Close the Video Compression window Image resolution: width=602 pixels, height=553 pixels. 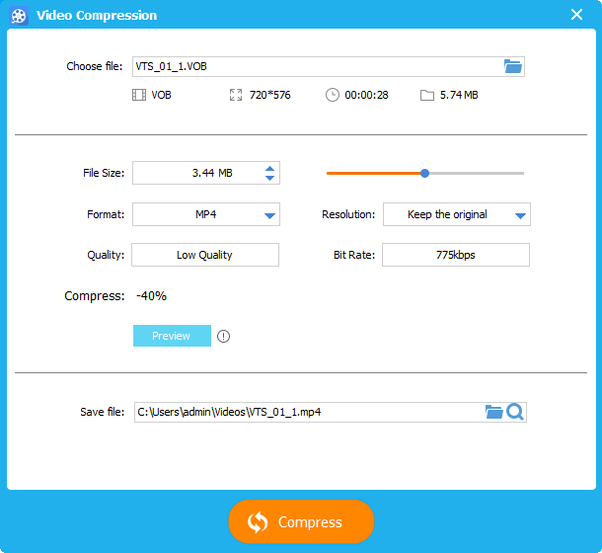576,15
